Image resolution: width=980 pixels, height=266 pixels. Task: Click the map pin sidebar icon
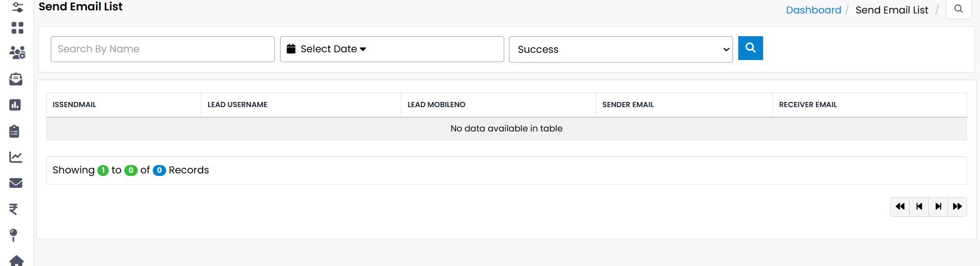click(x=13, y=235)
